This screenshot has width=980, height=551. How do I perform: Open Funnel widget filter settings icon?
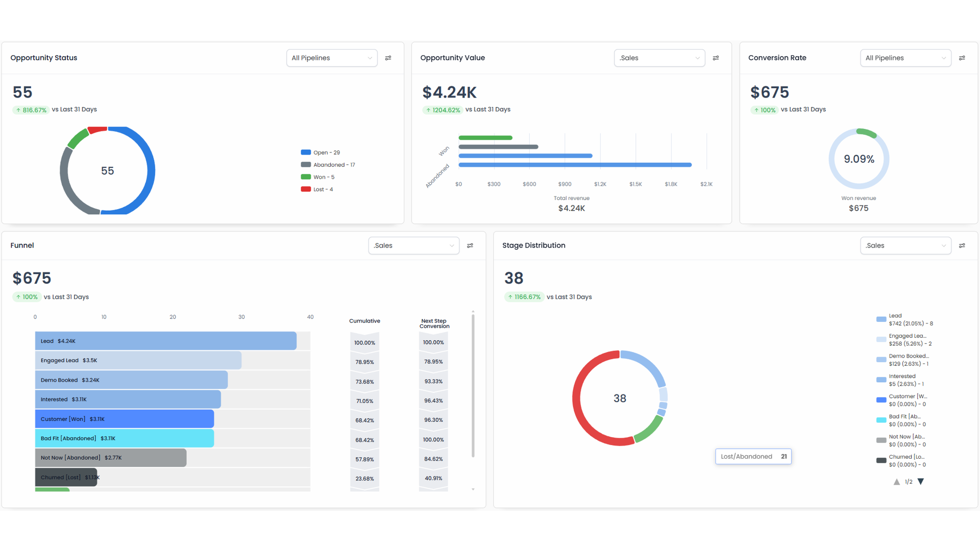(470, 246)
